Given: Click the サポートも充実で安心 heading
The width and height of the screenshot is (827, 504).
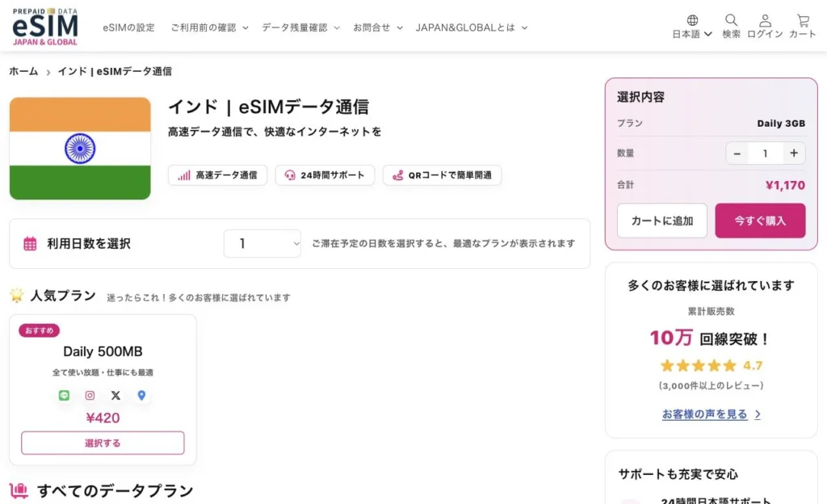Looking at the screenshot, I should click(x=678, y=474).
